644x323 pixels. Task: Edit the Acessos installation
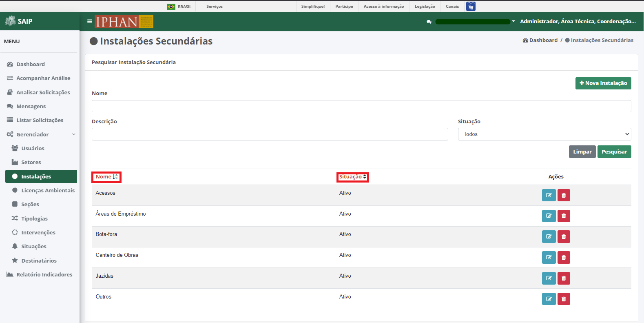click(549, 195)
